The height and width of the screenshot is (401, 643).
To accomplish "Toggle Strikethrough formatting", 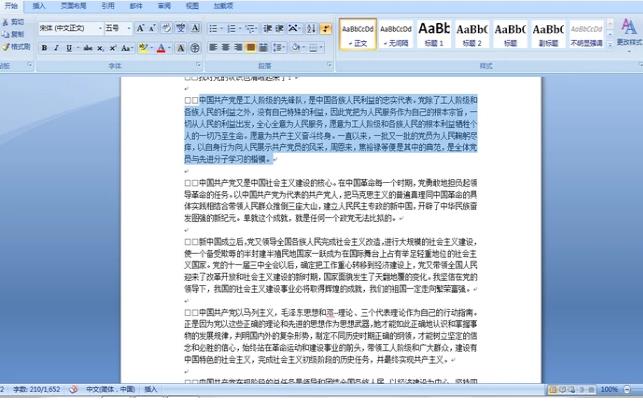I will [88, 48].
